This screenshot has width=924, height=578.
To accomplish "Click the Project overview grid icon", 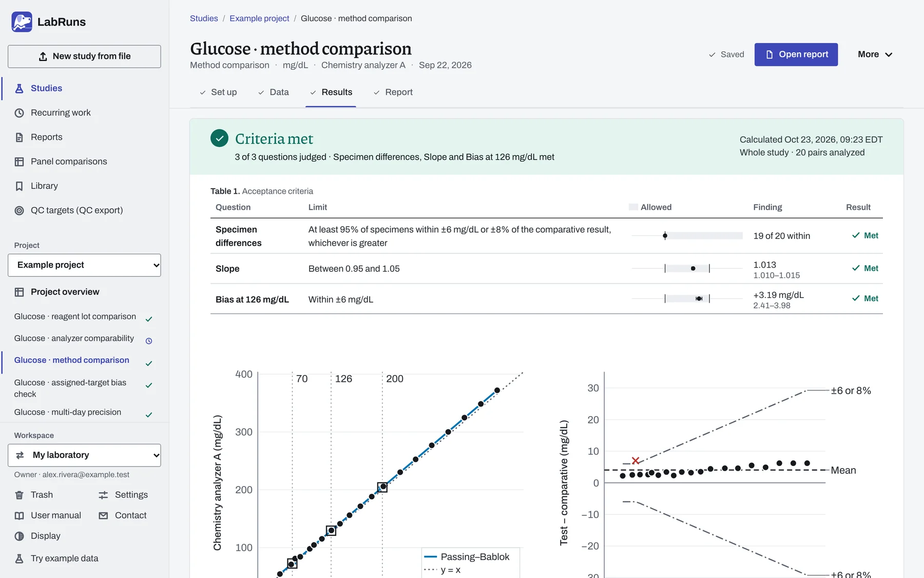I will pyautogui.click(x=19, y=292).
